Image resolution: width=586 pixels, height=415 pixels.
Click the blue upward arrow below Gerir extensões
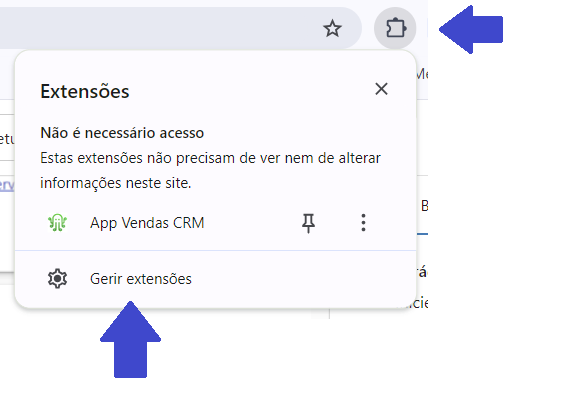[x=130, y=339]
